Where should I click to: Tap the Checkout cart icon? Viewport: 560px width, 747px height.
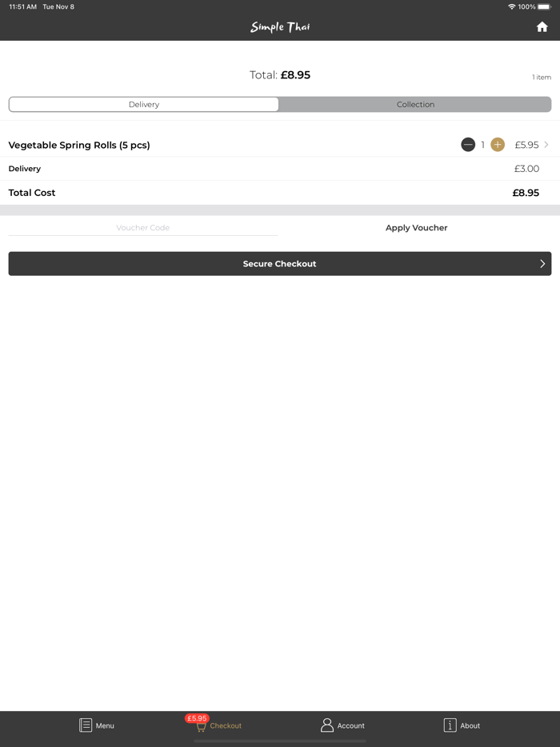201,727
